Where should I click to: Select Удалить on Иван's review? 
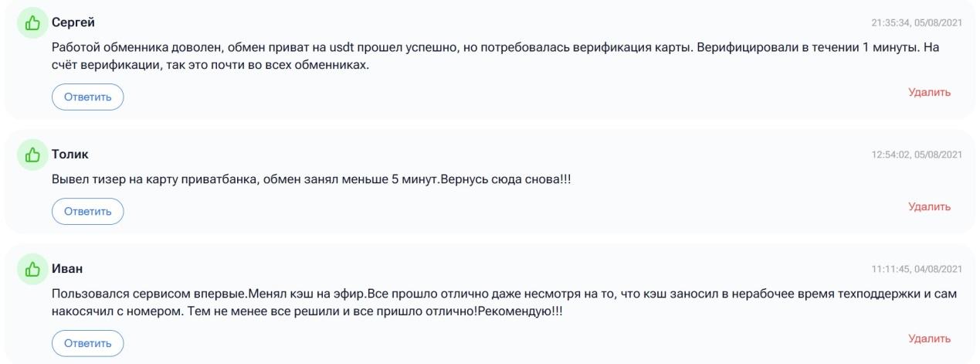click(929, 338)
